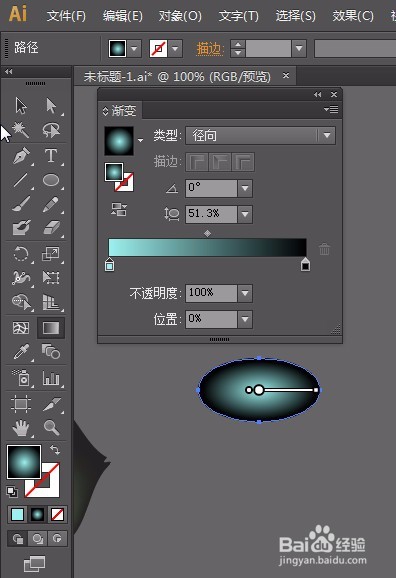Select the Direct Selection tool
396x578 pixels.
click(x=51, y=106)
